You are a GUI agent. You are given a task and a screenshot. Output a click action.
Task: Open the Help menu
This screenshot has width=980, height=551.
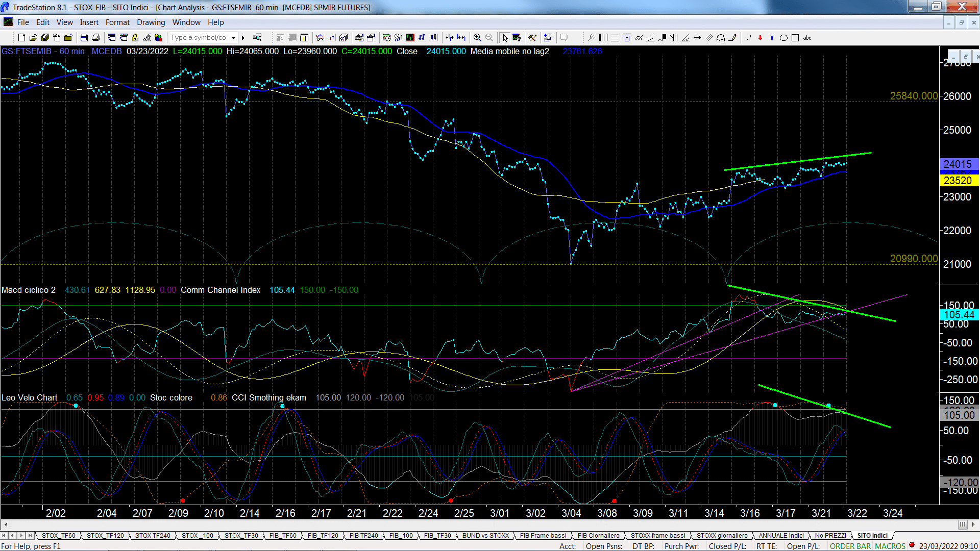(216, 22)
